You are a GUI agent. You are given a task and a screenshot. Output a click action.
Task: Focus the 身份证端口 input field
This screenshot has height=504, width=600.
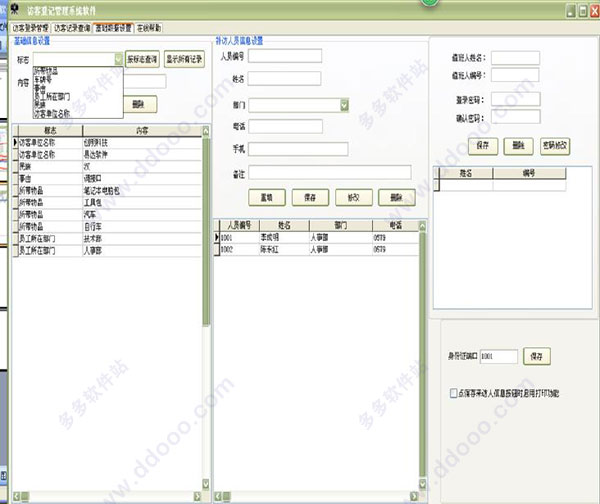coord(499,356)
